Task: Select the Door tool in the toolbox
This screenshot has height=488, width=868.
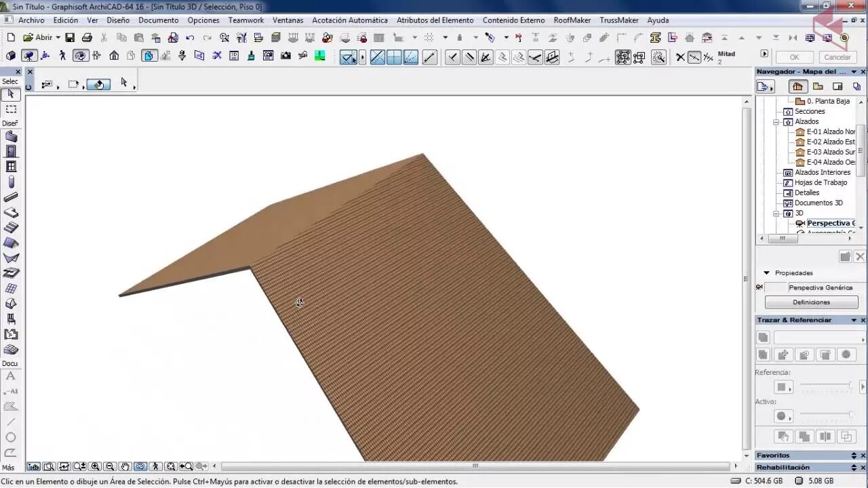Action: [x=11, y=152]
